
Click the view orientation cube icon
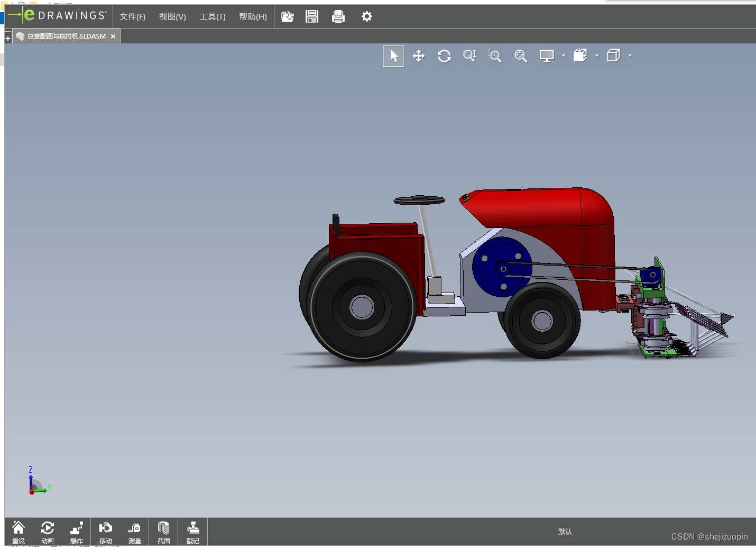pyautogui.click(x=580, y=56)
